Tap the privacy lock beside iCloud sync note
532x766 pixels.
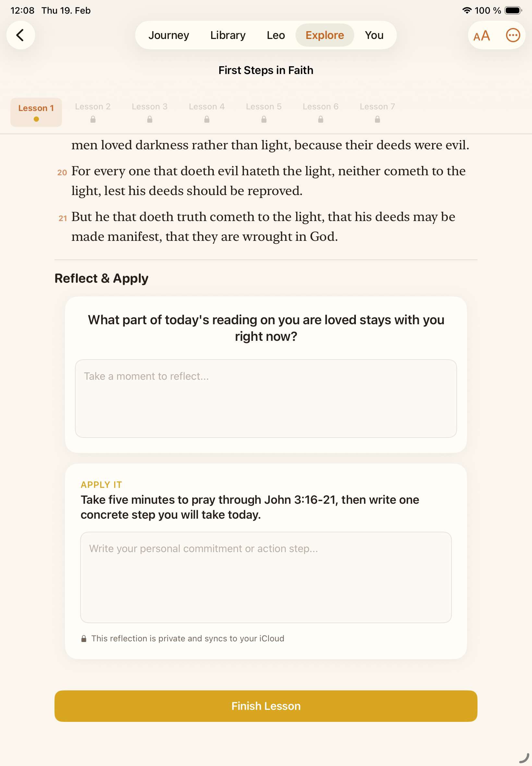tap(84, 638)
